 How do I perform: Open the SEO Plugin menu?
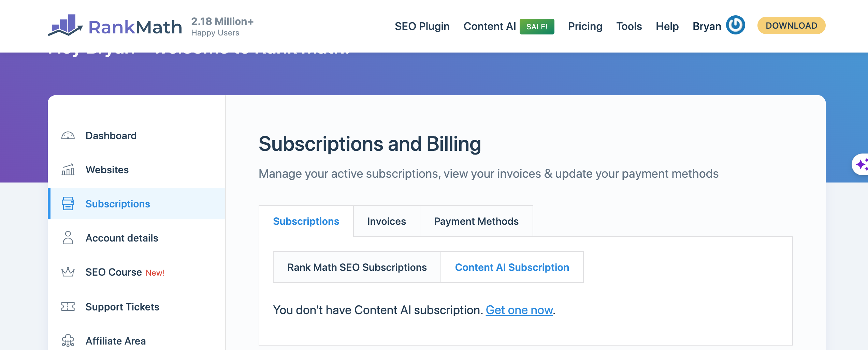tap(422, 26)
